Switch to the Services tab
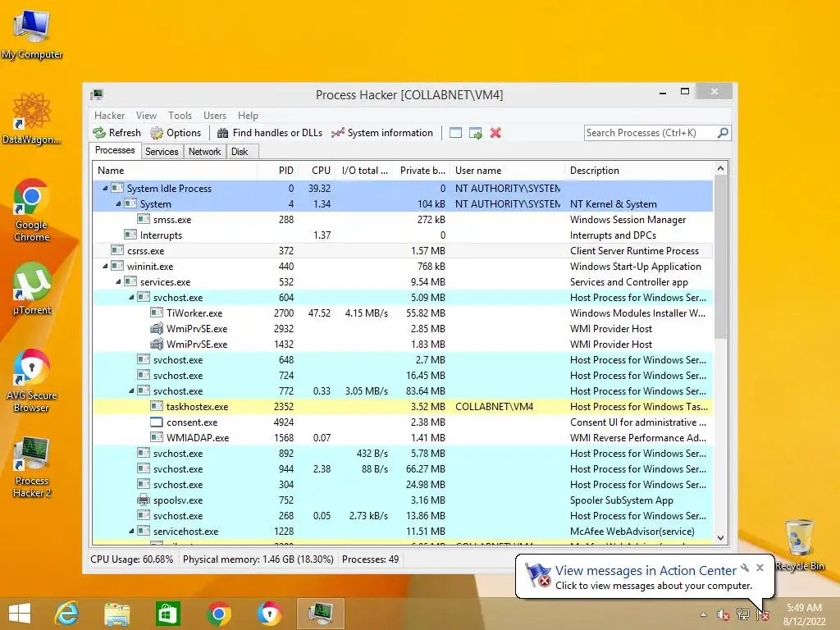Screen dimensions: 840x630 coord(162,152)
